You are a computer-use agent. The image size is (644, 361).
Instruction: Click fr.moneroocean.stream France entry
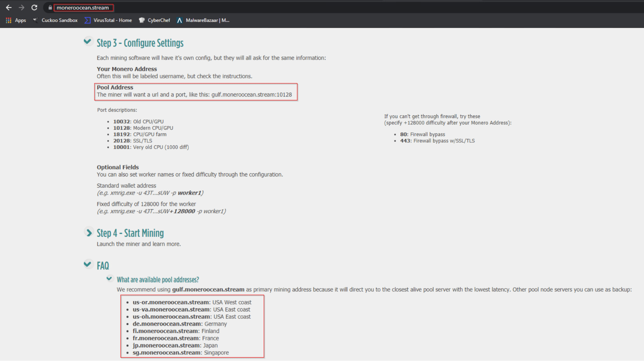coord(176,338)
